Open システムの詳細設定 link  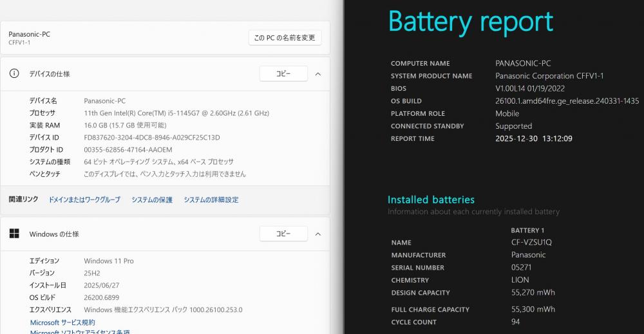coord(211,199)
